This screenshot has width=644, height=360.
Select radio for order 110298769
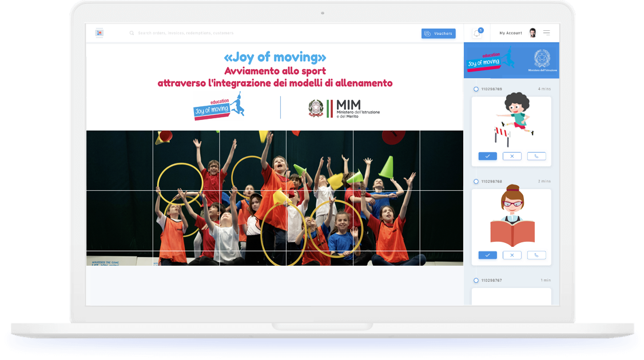(476, 89)
